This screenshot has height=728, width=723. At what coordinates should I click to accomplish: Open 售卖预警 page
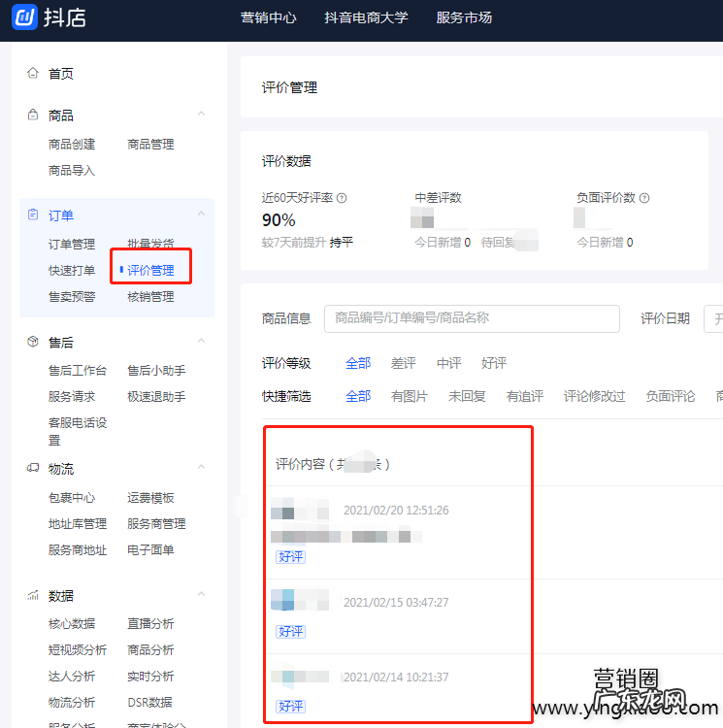tap(72, 296)
